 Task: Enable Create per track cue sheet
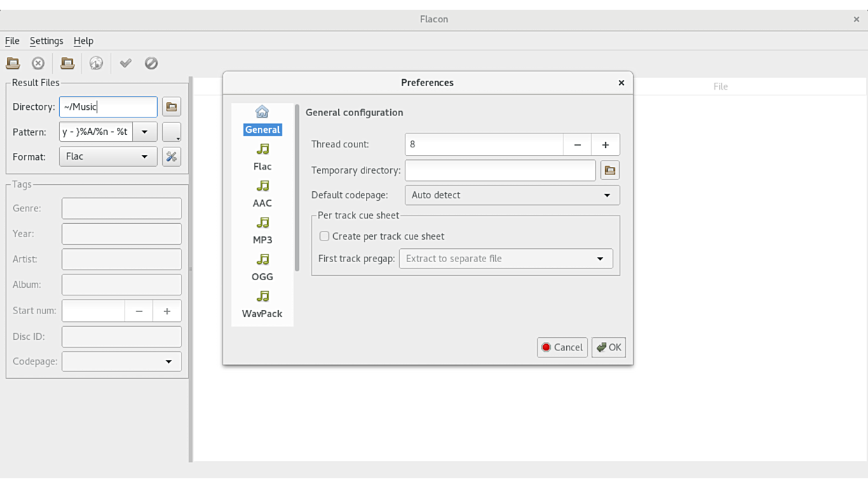click(325, 236)
